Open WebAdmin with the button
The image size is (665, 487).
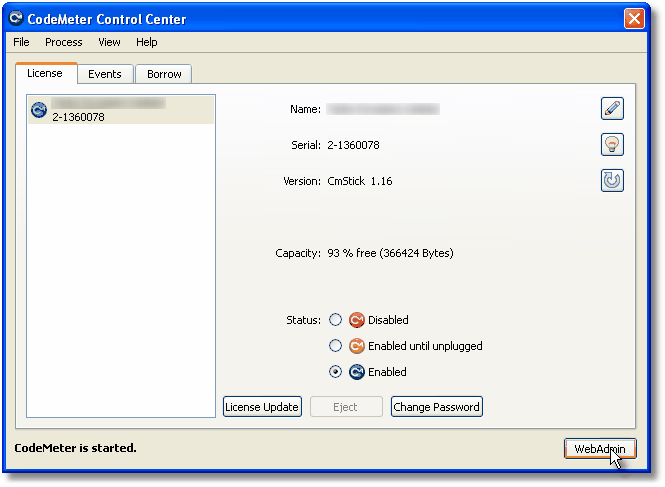[x=600, y=449]
